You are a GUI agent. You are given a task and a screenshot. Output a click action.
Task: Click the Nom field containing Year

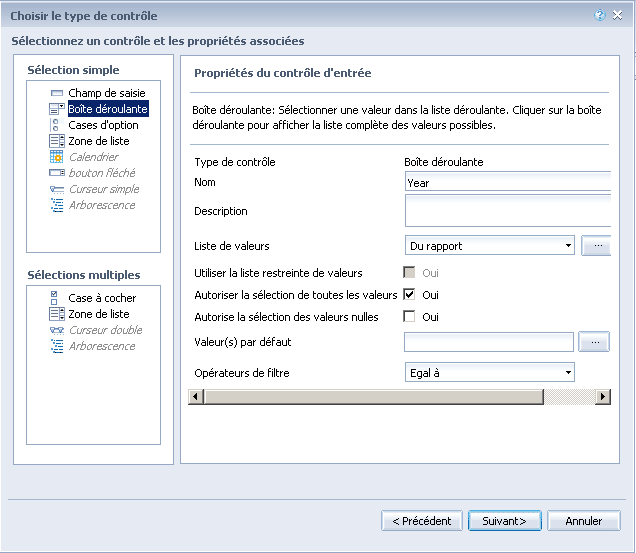508,182
